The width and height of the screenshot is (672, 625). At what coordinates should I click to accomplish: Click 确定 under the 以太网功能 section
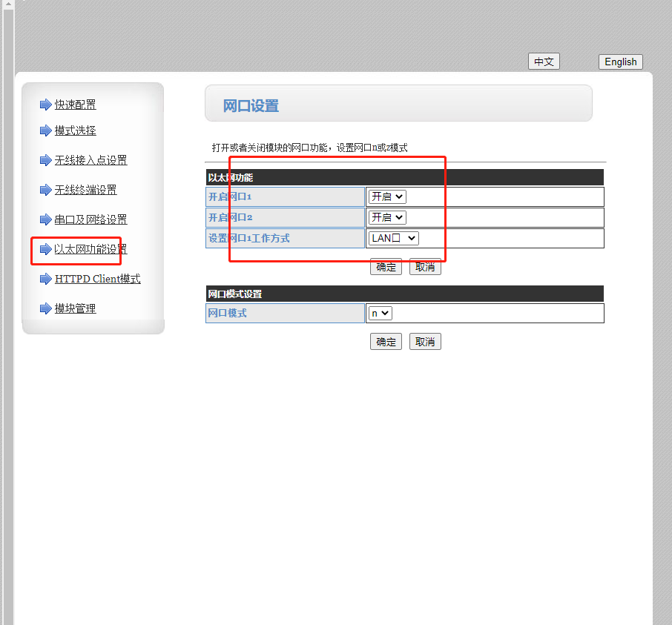coord(386,267)
